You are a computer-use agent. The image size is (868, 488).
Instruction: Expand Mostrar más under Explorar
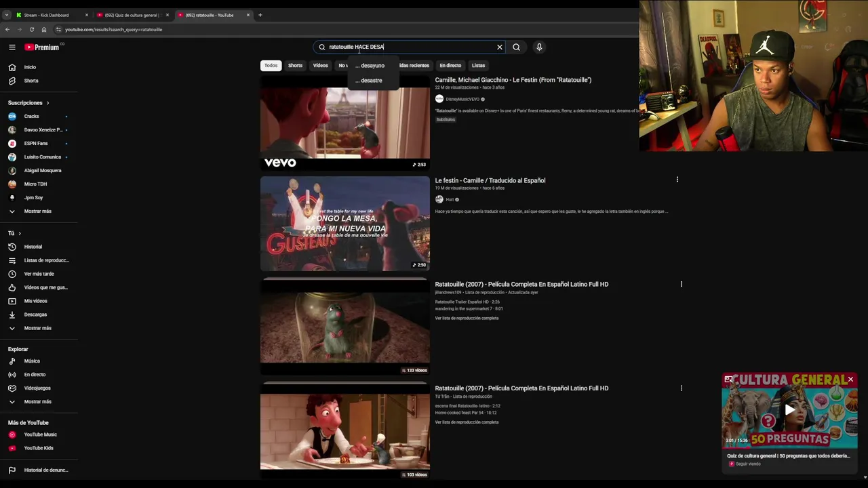pyautogui.click(x=39, y=402)
